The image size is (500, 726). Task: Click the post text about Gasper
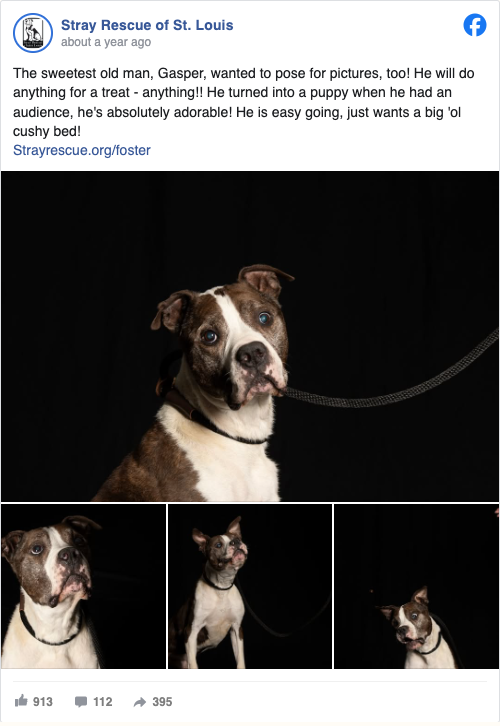click(x=244, y=102)
